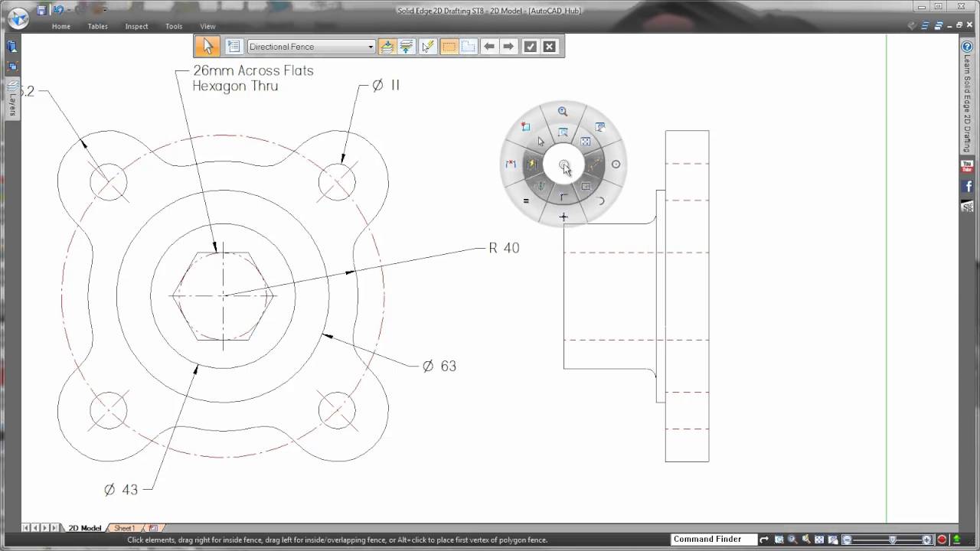Click the lightning bolt icon in radial menu

pos(531,164)
